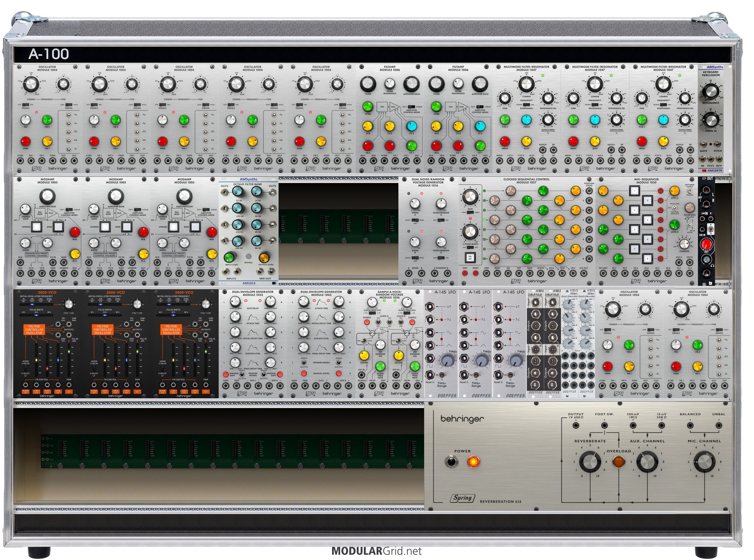Image resolution: width=754 pixels, height=560 pixels.
Task: Click the EXT ADV jack on Mix-Sequencer
Action: click(603, 273)
